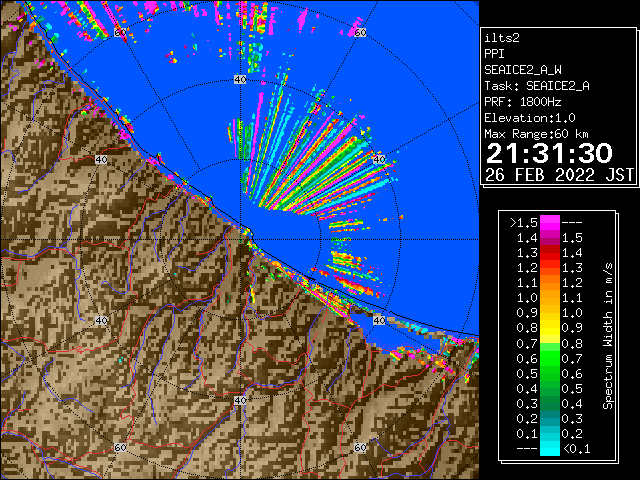
Task: Click the 60 range label in the southwest
Action: 120,447
